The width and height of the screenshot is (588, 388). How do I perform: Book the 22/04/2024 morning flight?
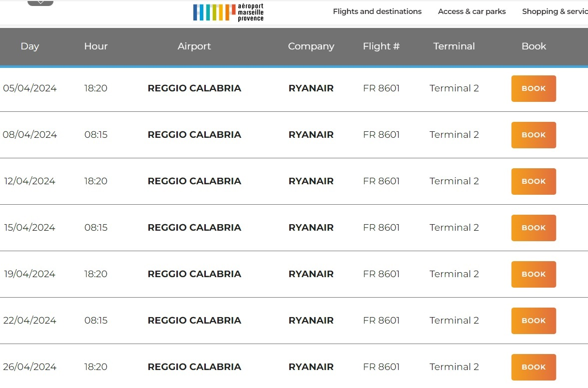(533, 321)
